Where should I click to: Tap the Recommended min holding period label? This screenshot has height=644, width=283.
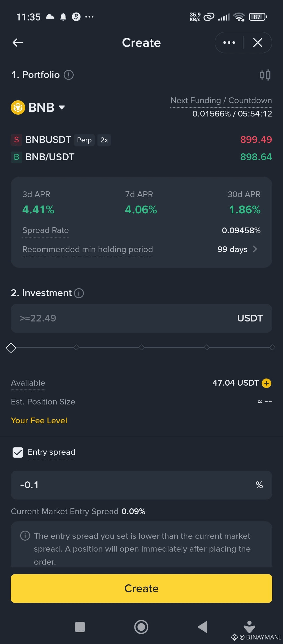(88, 249)
